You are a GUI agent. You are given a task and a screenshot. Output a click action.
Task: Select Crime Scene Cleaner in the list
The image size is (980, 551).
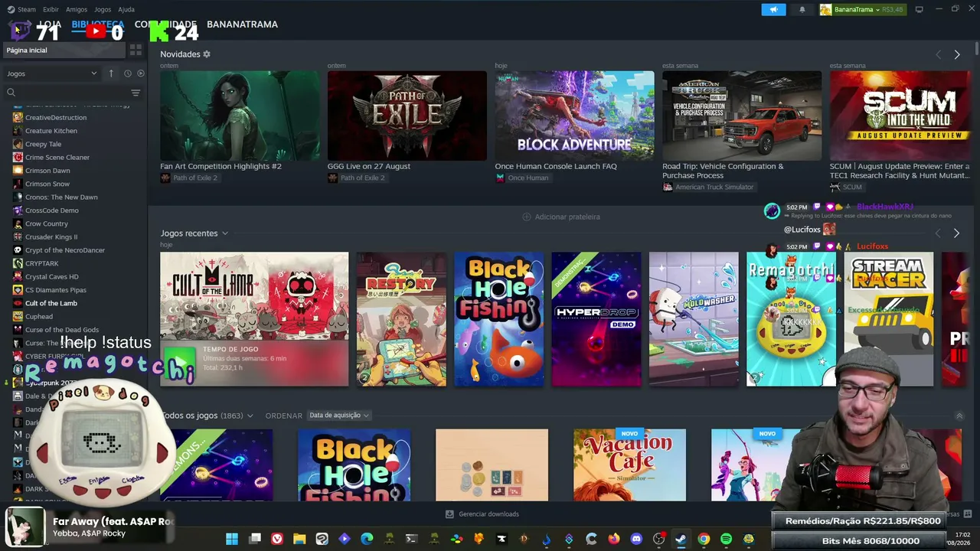pos(57,157)
